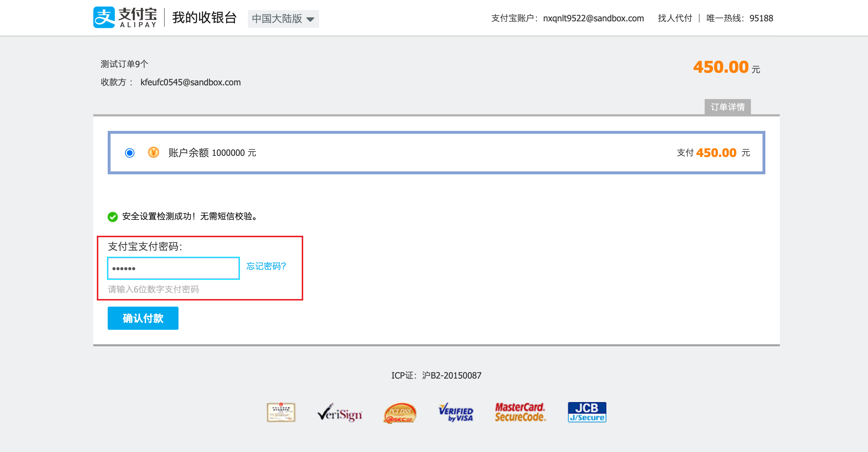The image size is (868, 452).
Task: Select the 账户余额 radio button
Action: click(x=130, y=153)
